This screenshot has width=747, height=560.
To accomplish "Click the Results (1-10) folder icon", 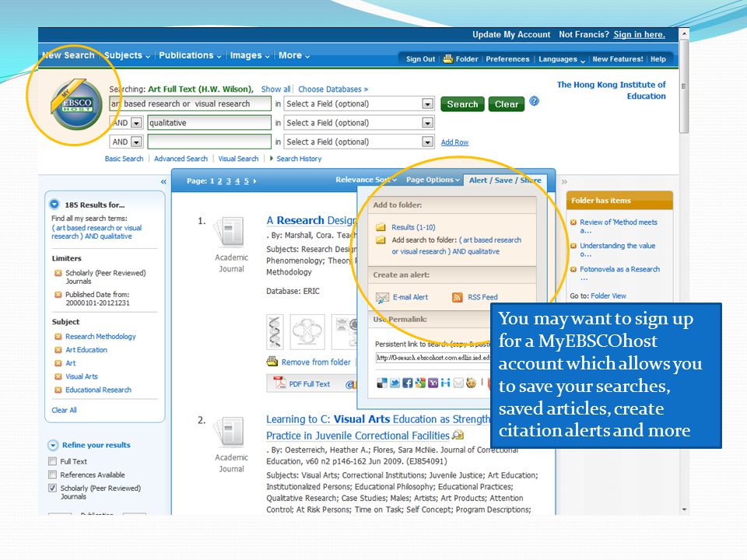I will (x=381, y=227).
